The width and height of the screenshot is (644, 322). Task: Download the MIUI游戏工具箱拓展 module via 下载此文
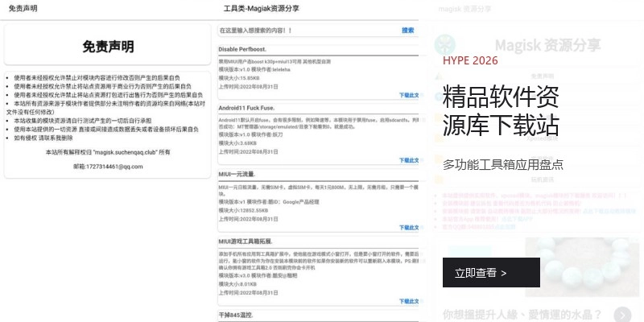pos(409,301)
